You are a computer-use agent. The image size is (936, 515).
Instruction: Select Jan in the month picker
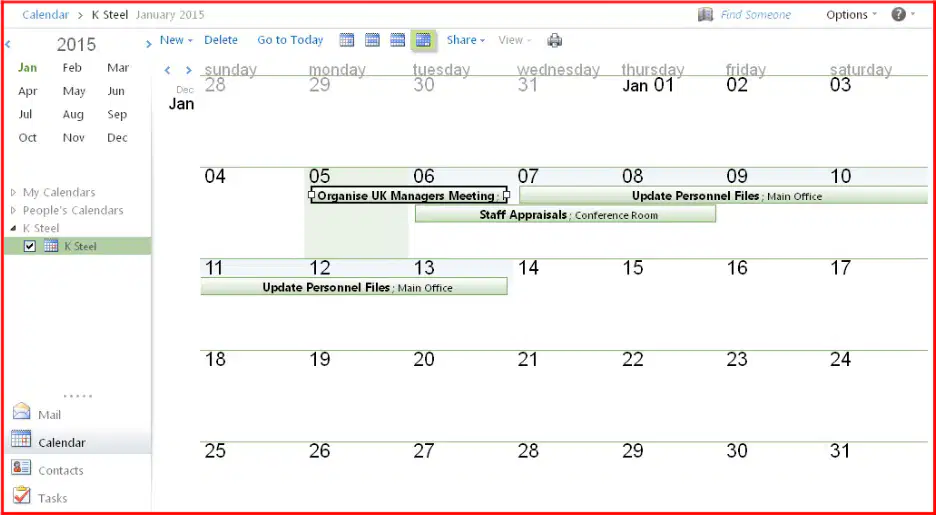27,67
